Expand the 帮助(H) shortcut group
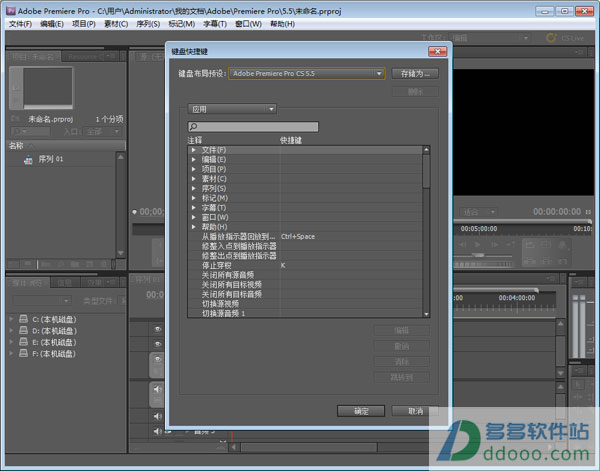Viewport: 600px width, 471px height. pyautogui.click(x=194, y=227)
